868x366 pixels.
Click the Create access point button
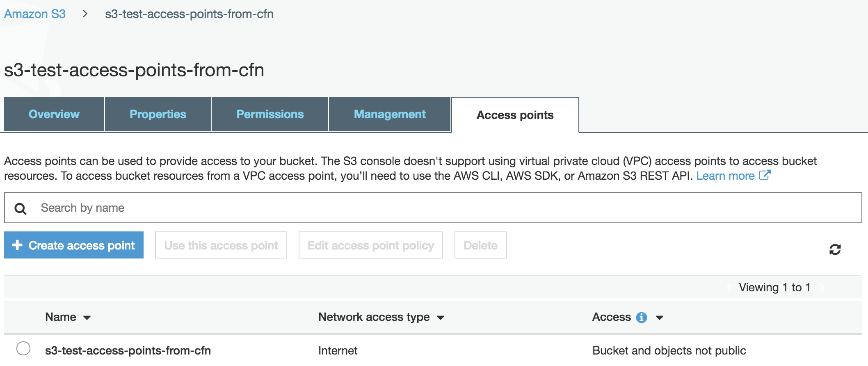point(74,245)
